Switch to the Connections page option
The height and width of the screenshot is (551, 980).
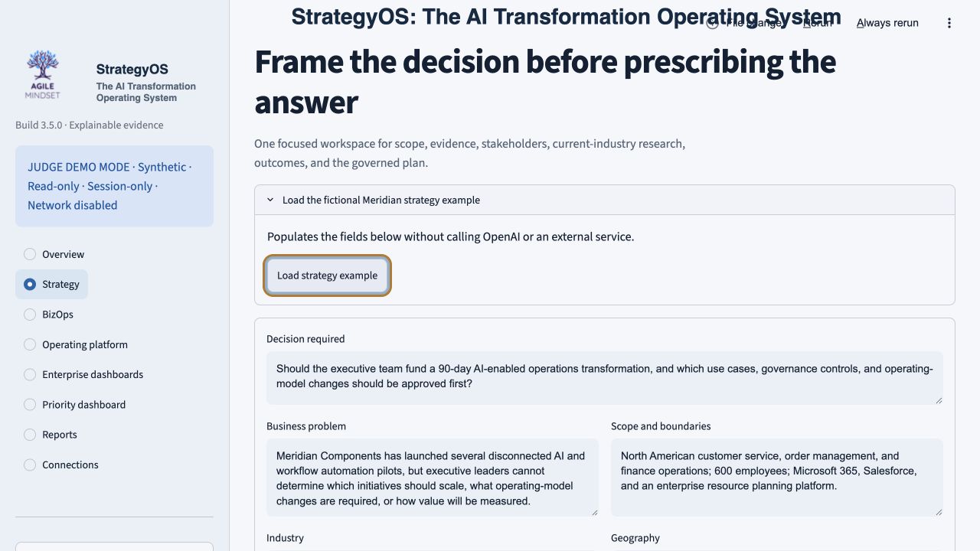point(60,465)
